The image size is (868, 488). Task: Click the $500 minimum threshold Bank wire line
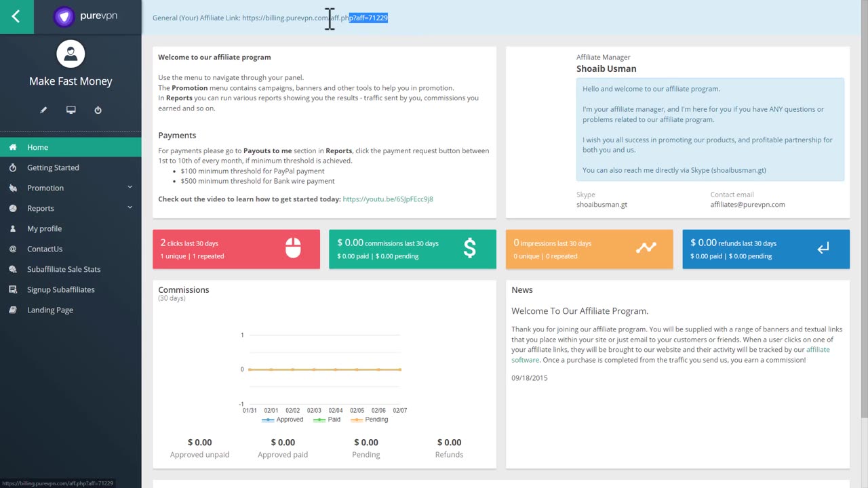pyautogui.click(x=258, y=182)
